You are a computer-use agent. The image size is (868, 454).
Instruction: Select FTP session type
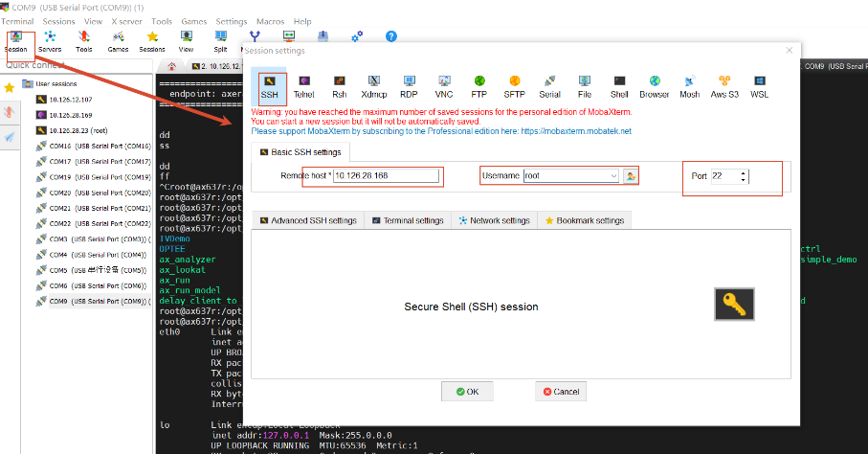[x=479, y=87]
